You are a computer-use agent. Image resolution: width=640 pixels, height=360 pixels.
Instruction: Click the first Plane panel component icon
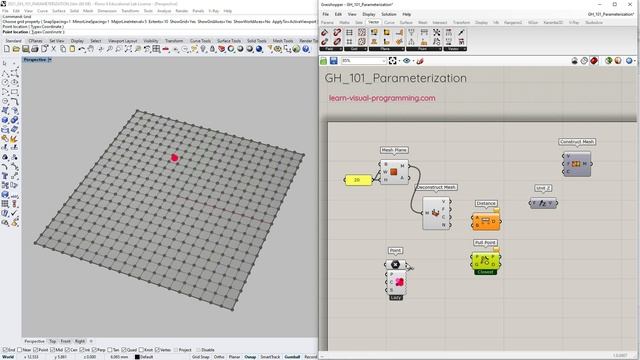(374, 33)
